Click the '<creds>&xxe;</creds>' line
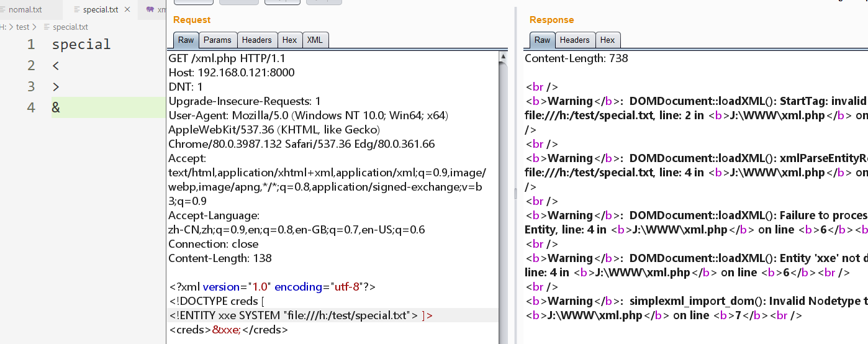This screenshot has height=344, width=868. pos(228,330)
